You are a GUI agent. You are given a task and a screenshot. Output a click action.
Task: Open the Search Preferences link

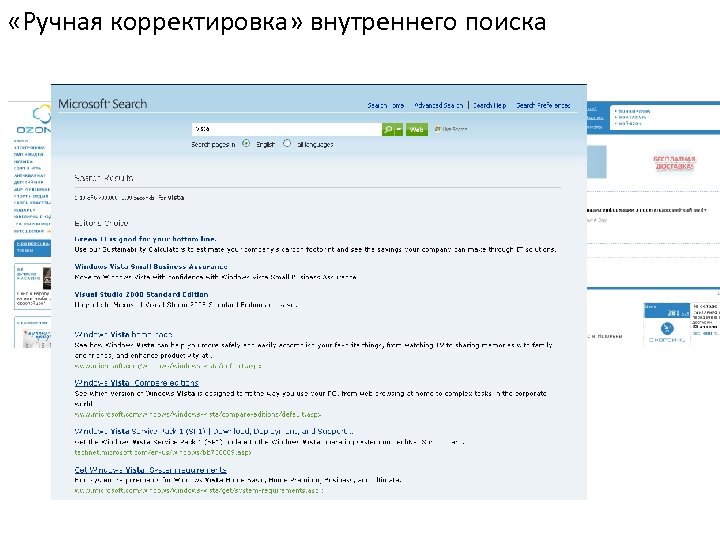click(543, 105)
